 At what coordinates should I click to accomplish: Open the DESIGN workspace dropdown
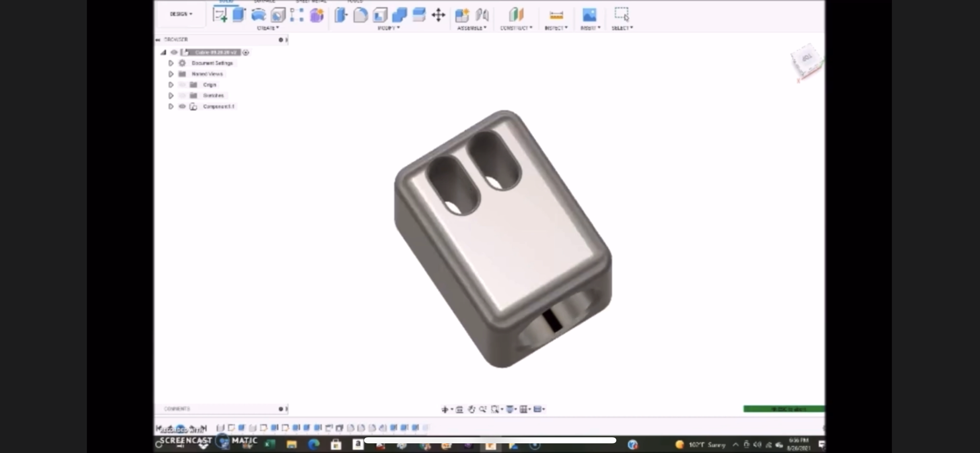point(181,14)
